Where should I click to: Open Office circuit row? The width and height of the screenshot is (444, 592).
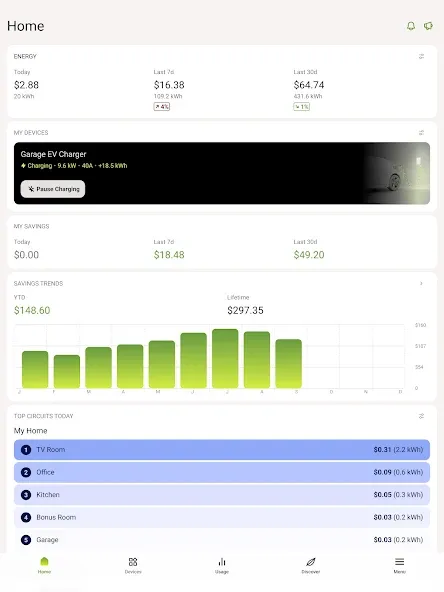pyautogui.click(x=222, y=472)
